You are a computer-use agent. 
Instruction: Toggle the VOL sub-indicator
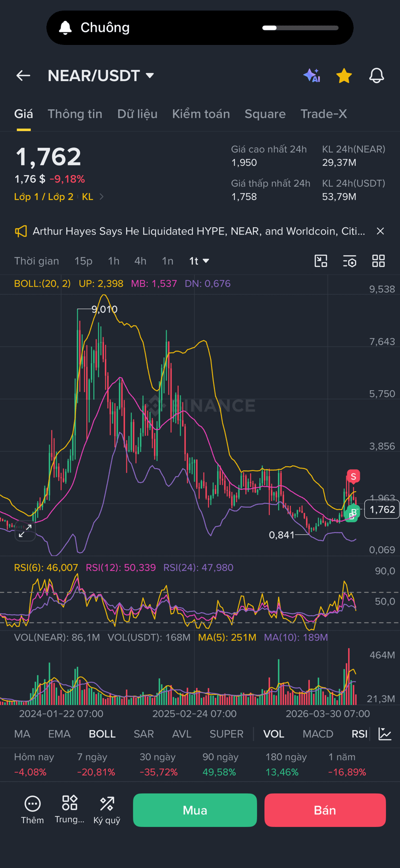pos(273,734)
